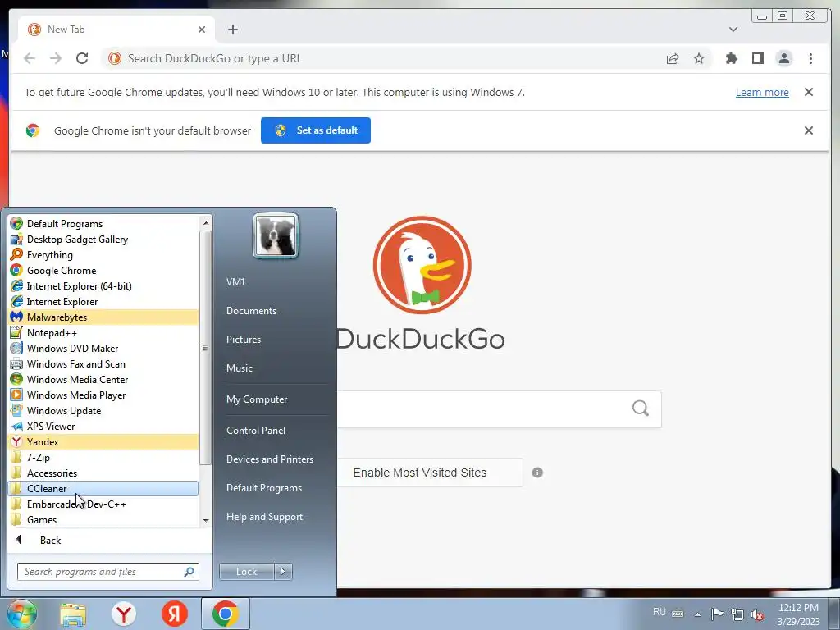
Task: Open Everything from the Start menu
Action: tap(104, 255)
